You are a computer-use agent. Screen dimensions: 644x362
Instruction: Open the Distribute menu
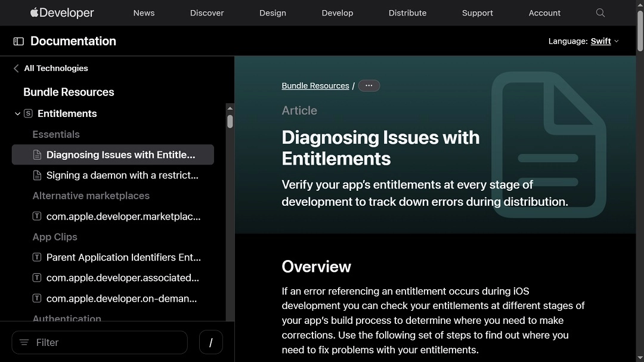[407, 13]
